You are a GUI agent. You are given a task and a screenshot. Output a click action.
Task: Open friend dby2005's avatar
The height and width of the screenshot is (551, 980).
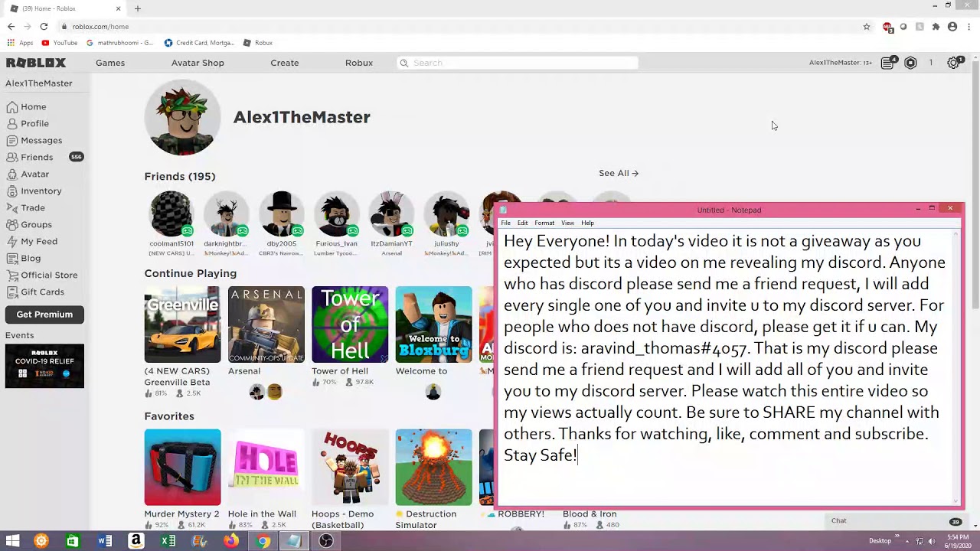click(281, 214)
